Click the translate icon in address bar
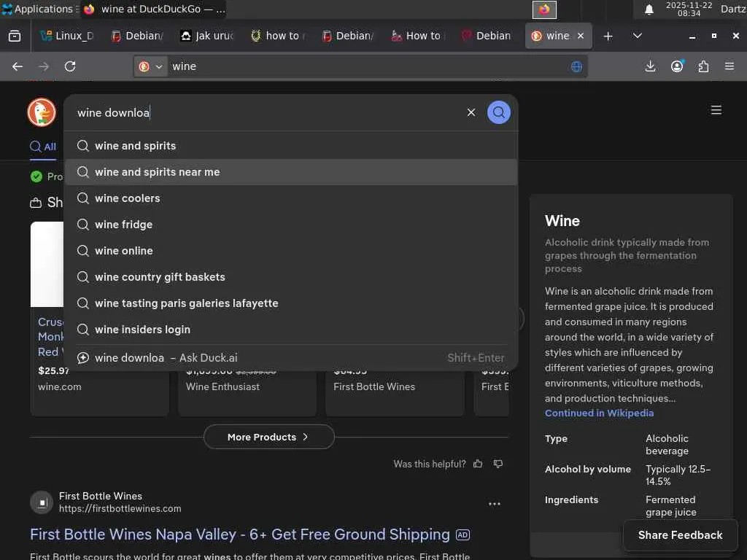 tap(576, 66)
